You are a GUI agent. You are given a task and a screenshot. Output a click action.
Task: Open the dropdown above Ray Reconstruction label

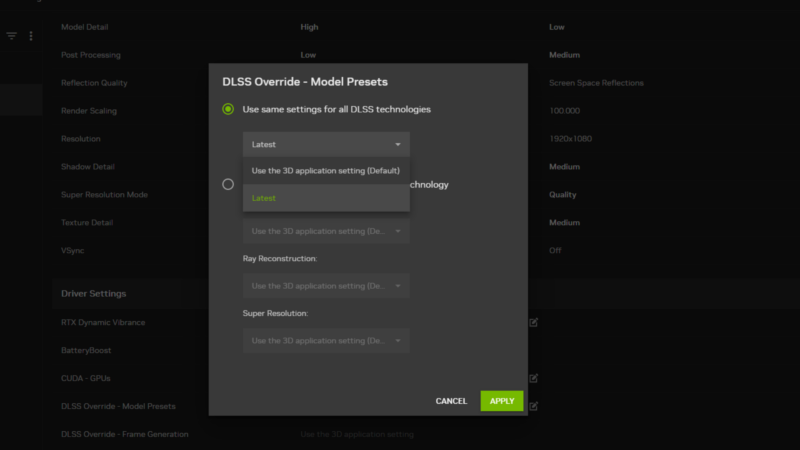coord(326,231)
